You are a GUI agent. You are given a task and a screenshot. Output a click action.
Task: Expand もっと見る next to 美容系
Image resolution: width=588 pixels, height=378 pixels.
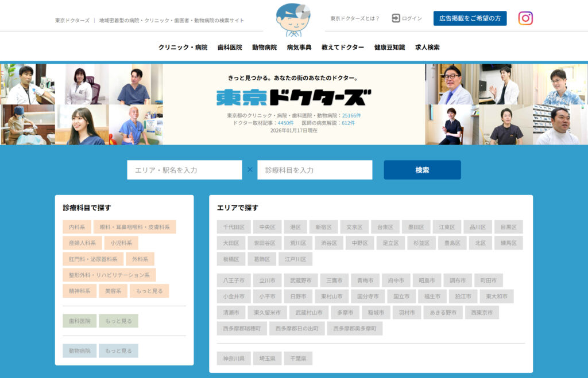pos(149,291)
